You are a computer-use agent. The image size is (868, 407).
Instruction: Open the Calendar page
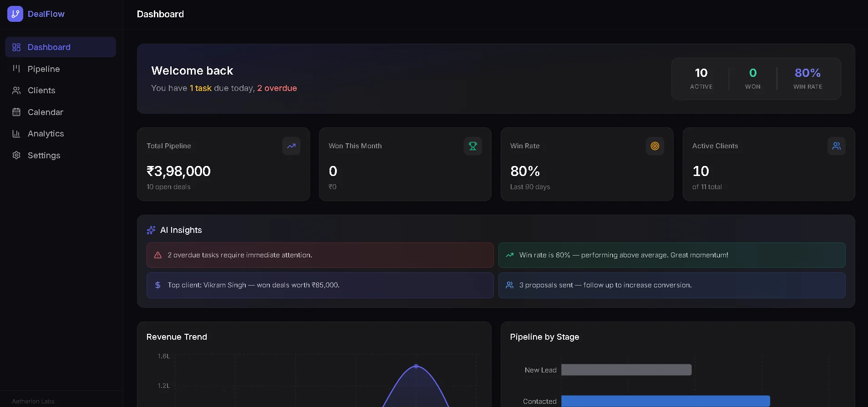(x=61, y=112)
